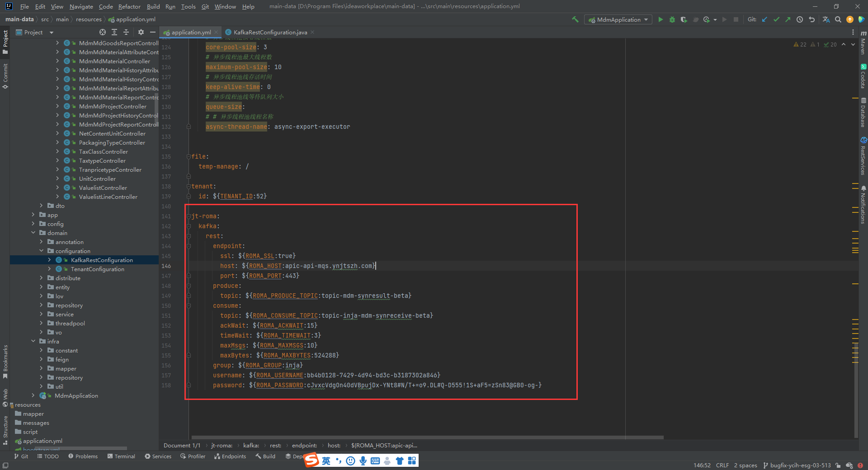Viewport: 868px width, 470px height.
Task: Close the KafkaRestConfiguration.java tab
Action: click(x=312, y=32)
